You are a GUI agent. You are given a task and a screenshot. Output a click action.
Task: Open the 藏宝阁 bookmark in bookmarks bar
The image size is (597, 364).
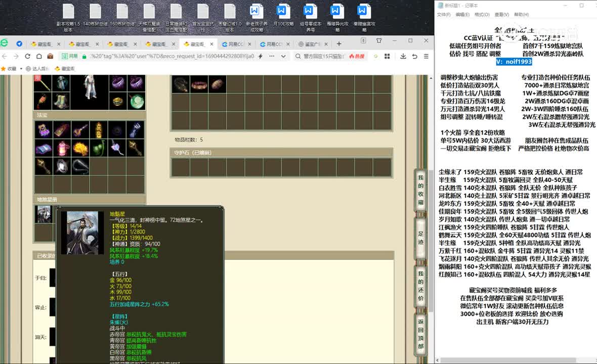(65, 69)
